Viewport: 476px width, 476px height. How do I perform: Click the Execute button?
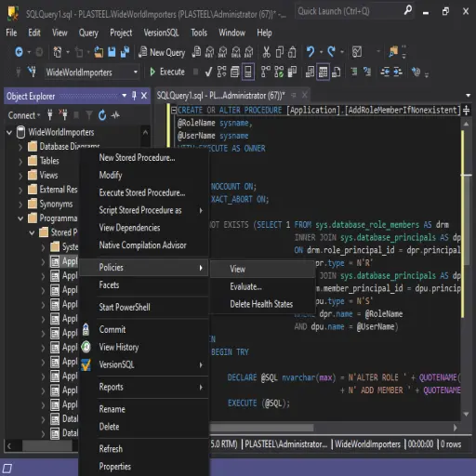[x=167, y=72]
